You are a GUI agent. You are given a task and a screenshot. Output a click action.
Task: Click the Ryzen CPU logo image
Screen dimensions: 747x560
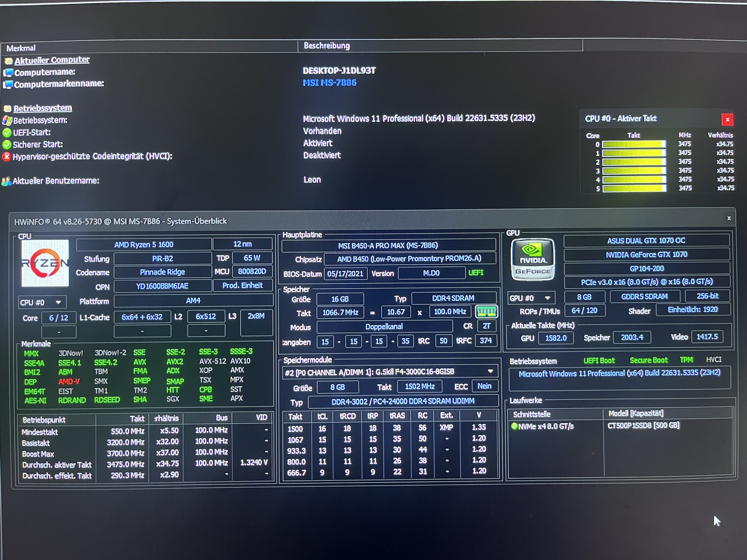pos(45,263)
